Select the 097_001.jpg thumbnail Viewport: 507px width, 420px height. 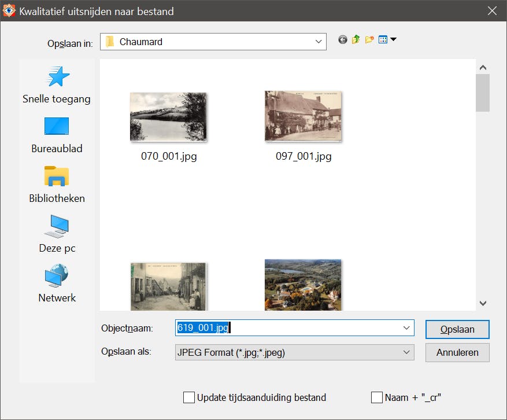(303, 116)
